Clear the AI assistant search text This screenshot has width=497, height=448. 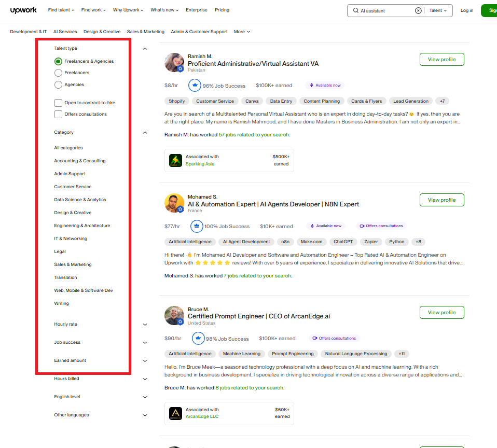[x=418, y=10]
